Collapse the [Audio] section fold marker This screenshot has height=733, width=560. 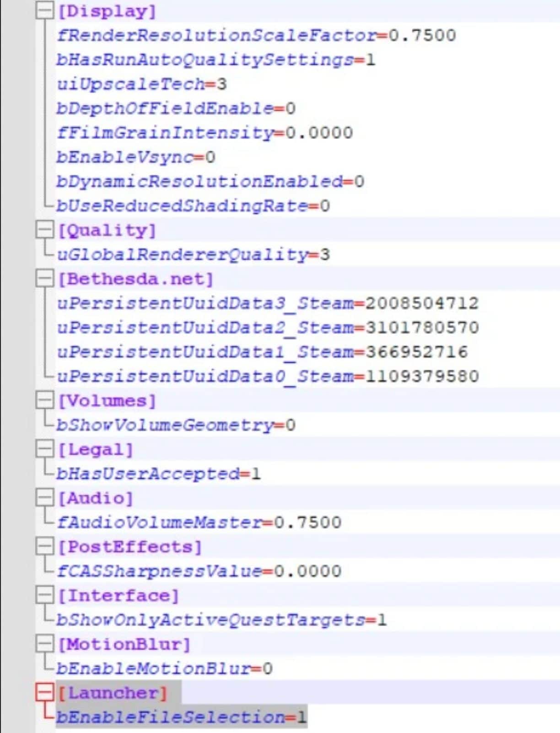tap(44, 498)
